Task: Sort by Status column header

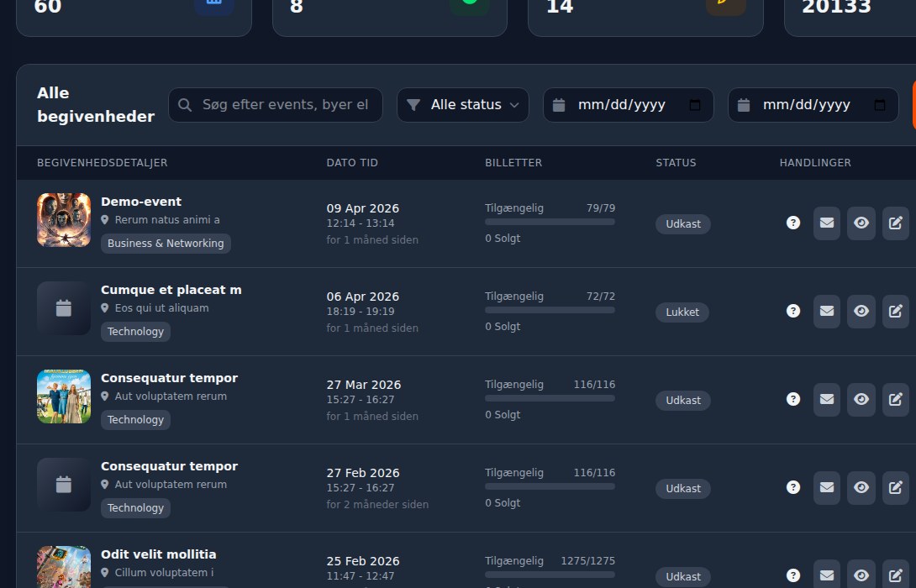Action: [676, 163]
